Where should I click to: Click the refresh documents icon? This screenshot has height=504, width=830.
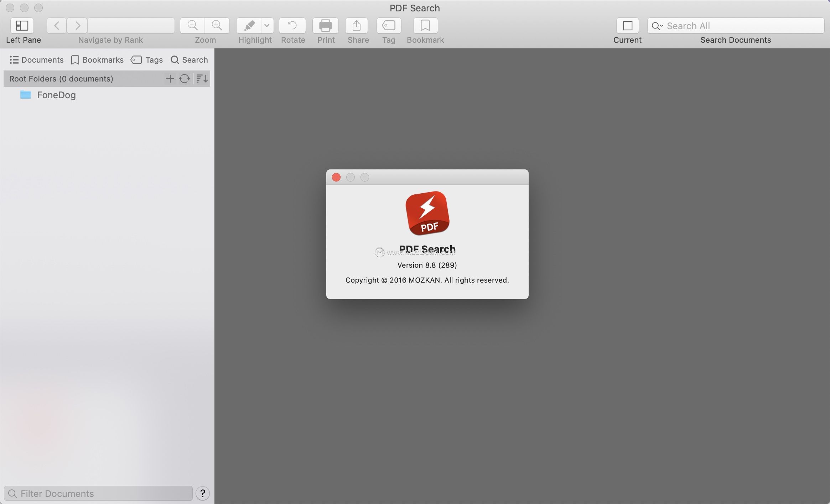[x=185, y=79]
